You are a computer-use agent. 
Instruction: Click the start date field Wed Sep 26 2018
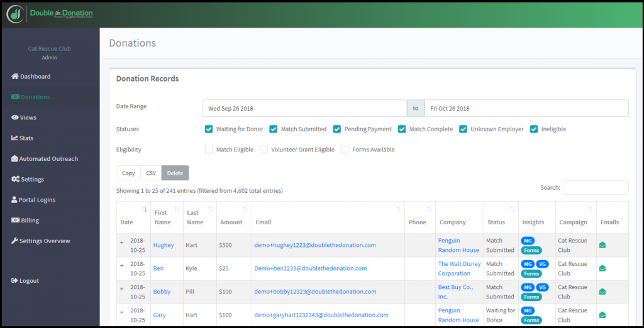305,108
